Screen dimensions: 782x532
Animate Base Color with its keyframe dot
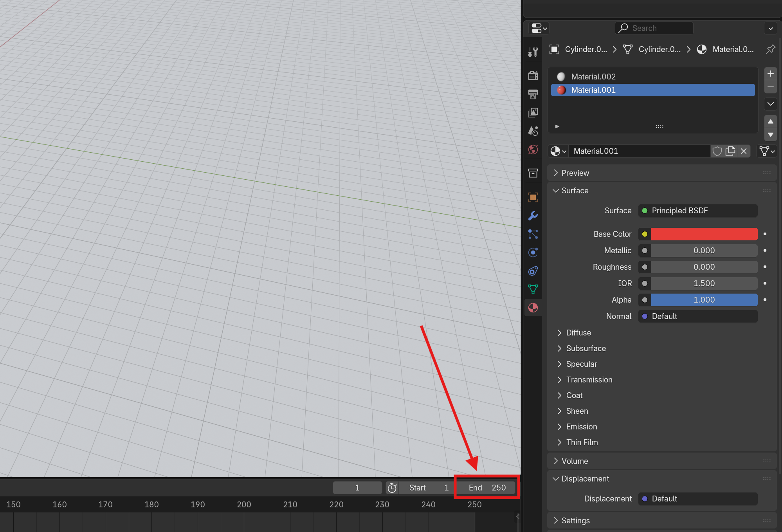click(765, 234)
